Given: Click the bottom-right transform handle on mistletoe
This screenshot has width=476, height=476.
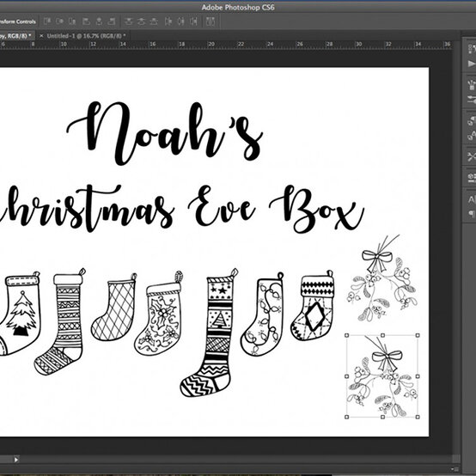Looking at the screenshot, I should click(418, 417).
